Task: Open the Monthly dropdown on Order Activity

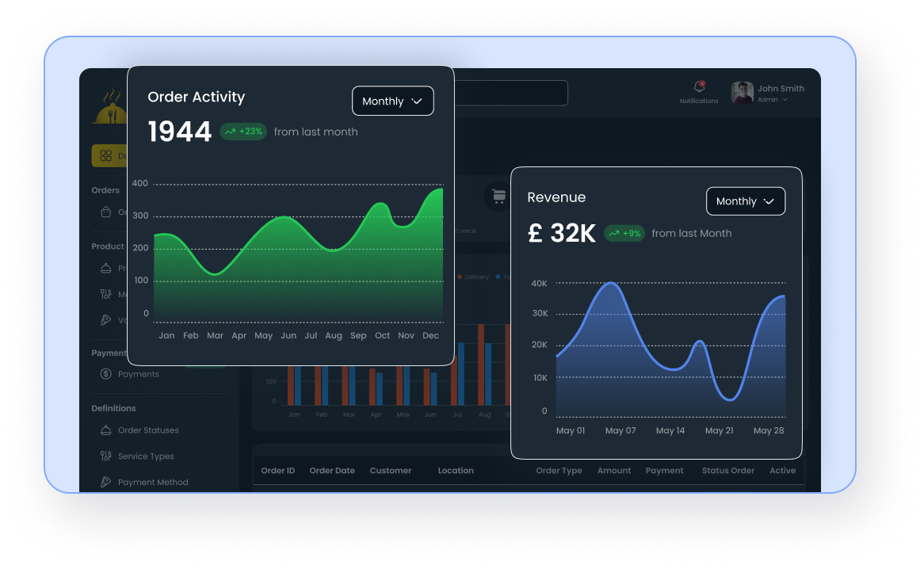Action: coord(392,101)
